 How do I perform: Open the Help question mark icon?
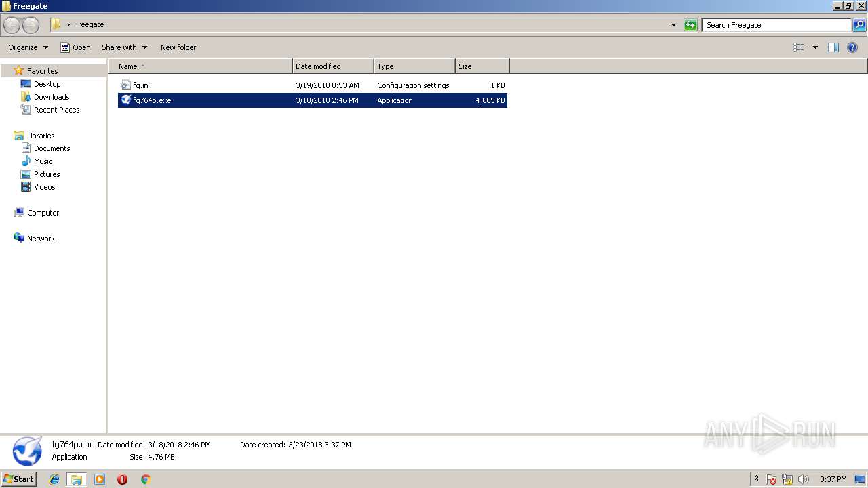pos(852,47)
